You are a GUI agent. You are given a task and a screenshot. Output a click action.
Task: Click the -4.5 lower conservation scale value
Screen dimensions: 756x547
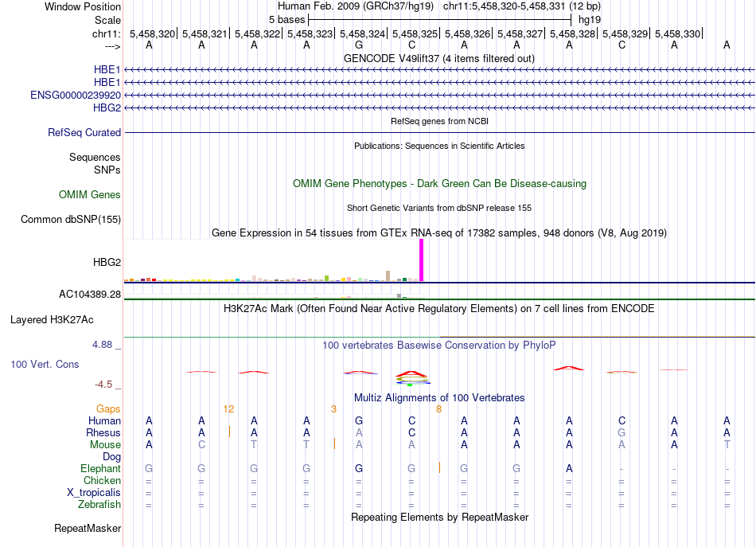click(103, 385)
